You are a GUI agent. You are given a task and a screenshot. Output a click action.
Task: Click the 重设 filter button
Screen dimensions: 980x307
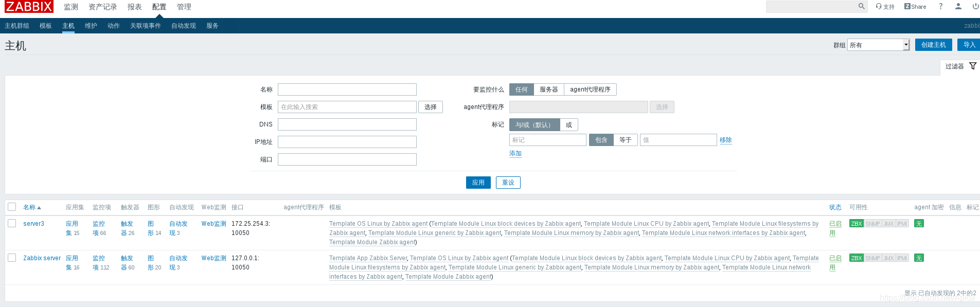pyautogui.click(x=508, y=183)
